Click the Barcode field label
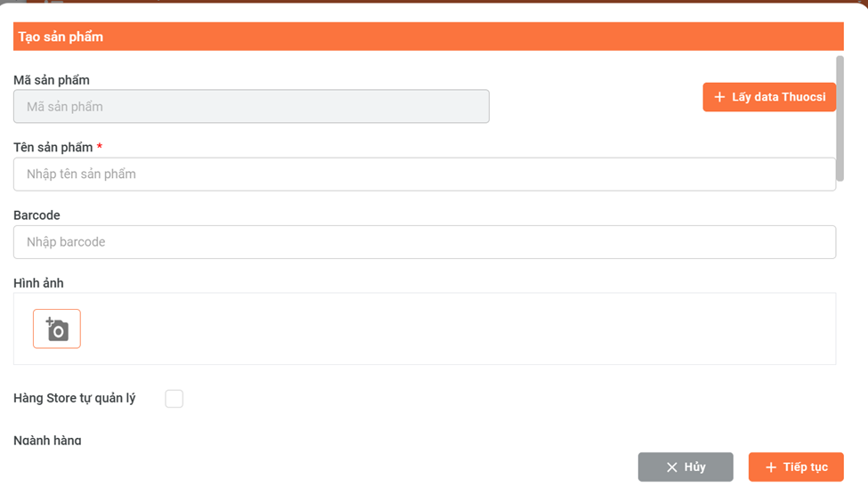This screenshot has width=868, height=495. 37,215
